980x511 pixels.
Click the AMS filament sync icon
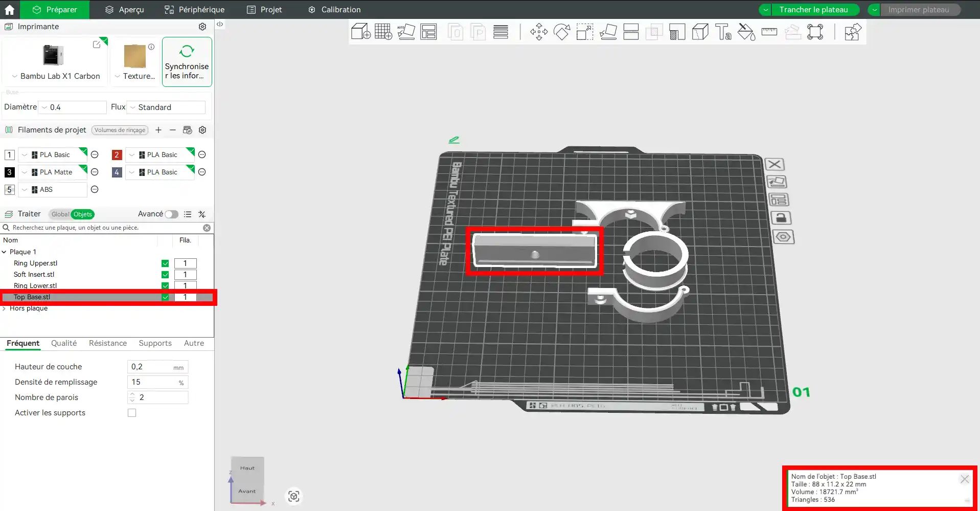[x=188, y=130]
